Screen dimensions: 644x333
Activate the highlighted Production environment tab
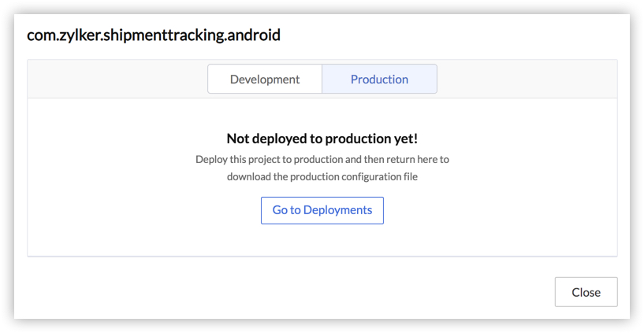coord(379,80)
